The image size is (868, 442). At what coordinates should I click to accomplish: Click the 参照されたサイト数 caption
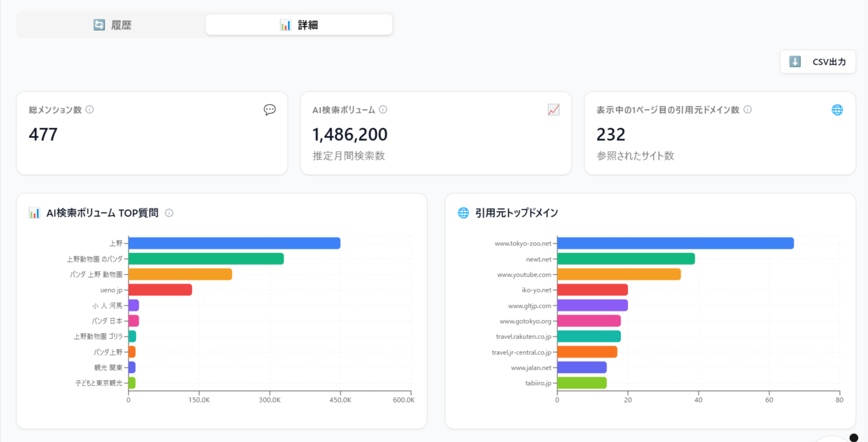(635, 156)
